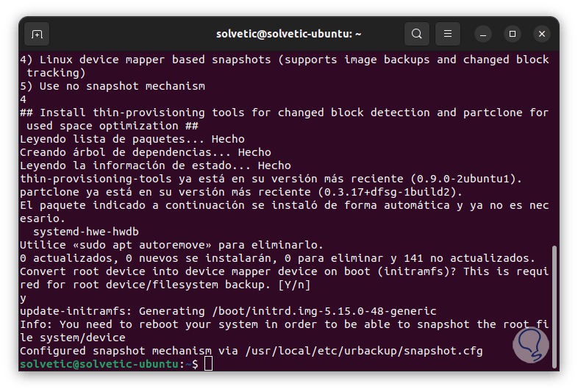Click the cursor block at the prompt
The image size is (578, 392).
208,364
